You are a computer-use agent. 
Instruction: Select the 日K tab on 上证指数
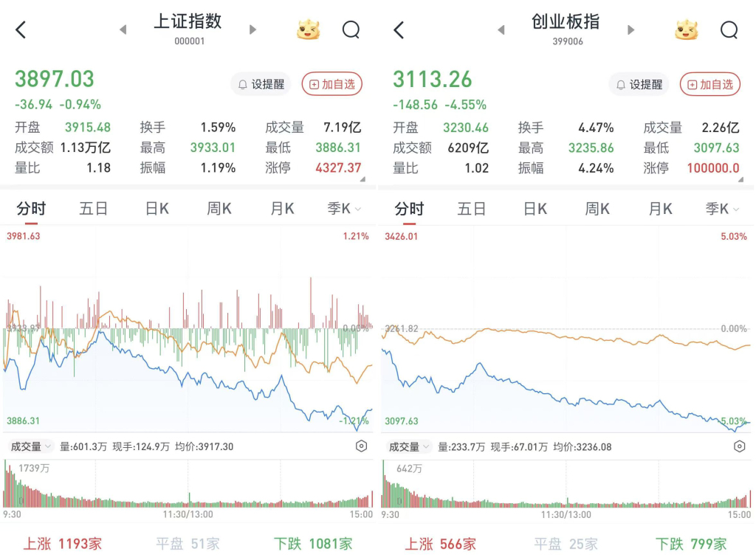[x=157, y=210]
